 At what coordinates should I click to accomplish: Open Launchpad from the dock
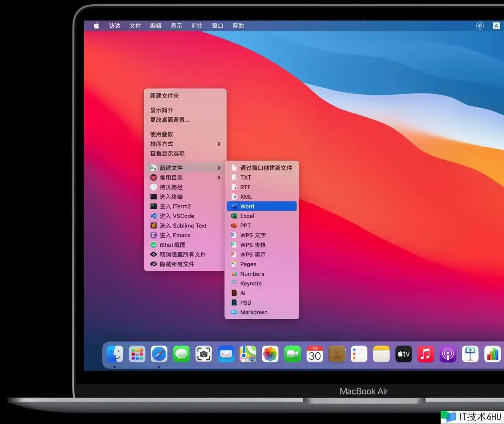point(137,354)
